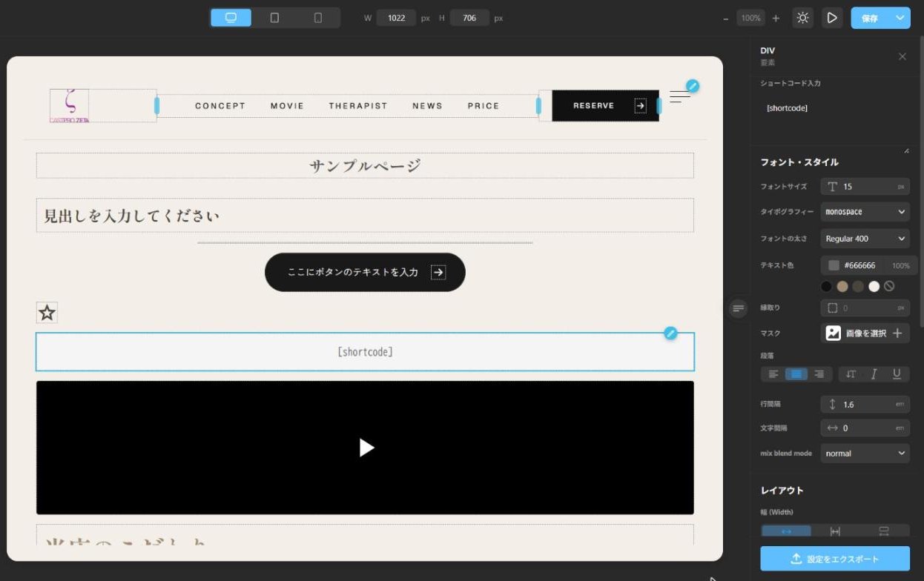The image size is (924, 581).
Task: Click the 保存 save button
Action: 871,18
